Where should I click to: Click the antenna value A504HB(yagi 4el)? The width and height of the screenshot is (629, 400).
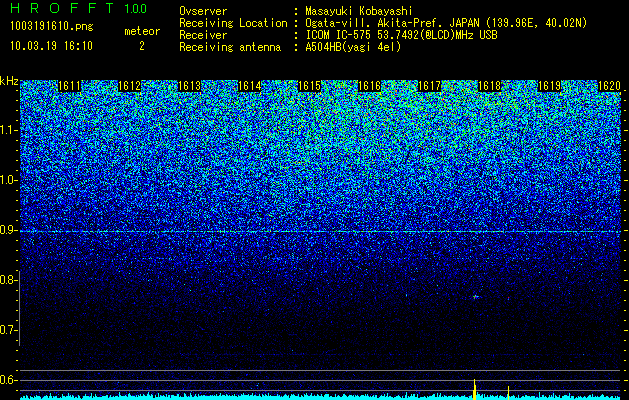pyautogui.click(x=353, y=47)
